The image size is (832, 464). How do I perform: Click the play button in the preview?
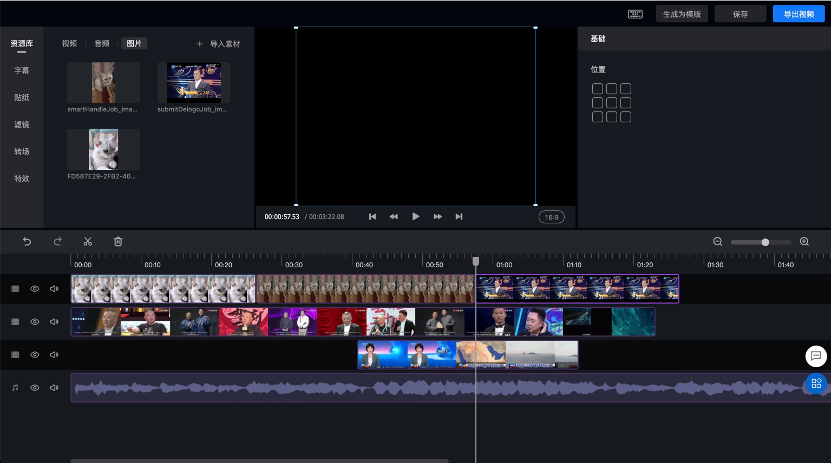pos(416,216)
